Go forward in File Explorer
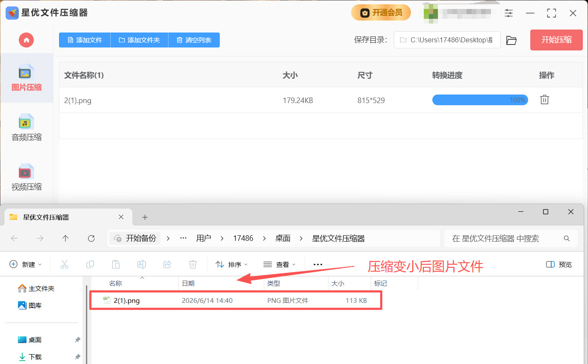The width and height of the screenshot is (588, 364). (x=40, y=238)
